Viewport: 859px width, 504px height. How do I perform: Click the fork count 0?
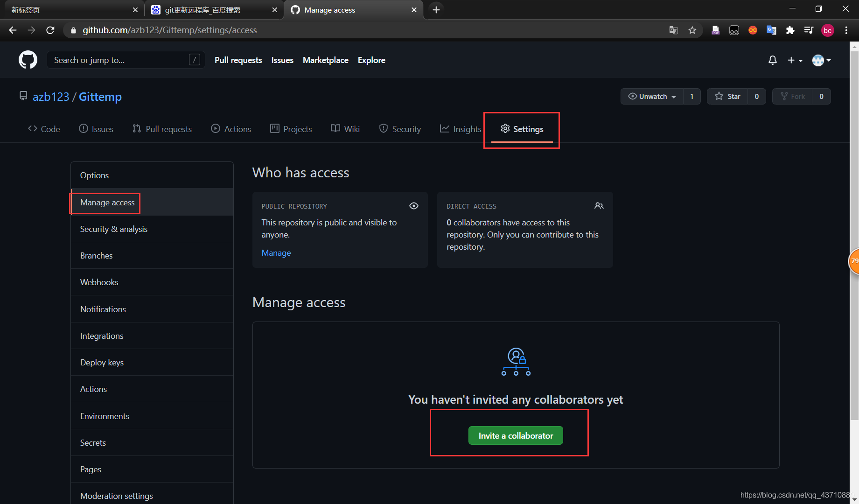(822, 97)
